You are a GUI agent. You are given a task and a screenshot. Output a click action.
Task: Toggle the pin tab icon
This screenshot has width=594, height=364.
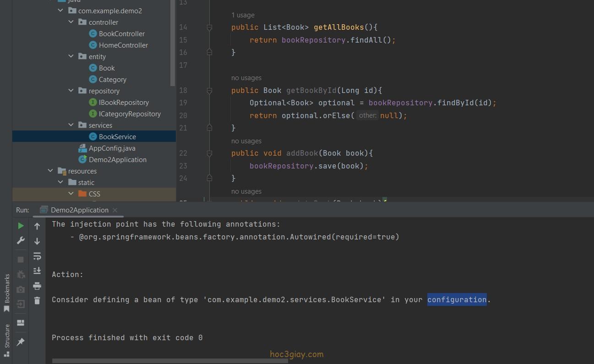21,342
